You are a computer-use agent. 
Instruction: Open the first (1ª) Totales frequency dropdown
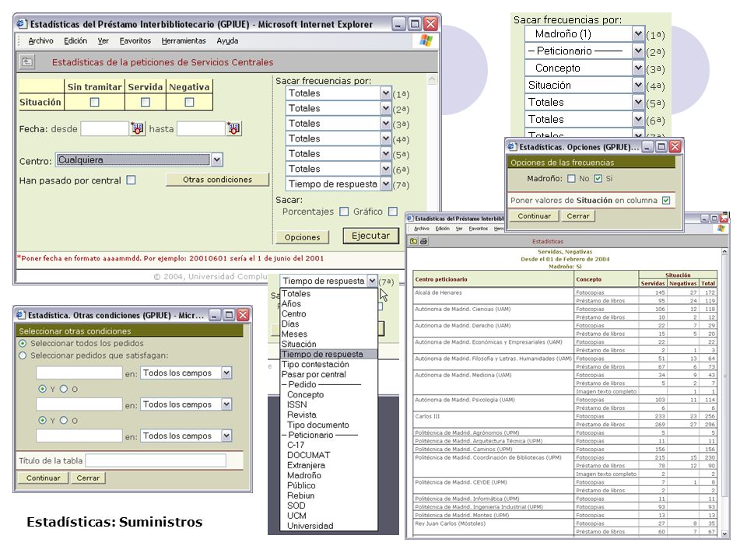338,93
